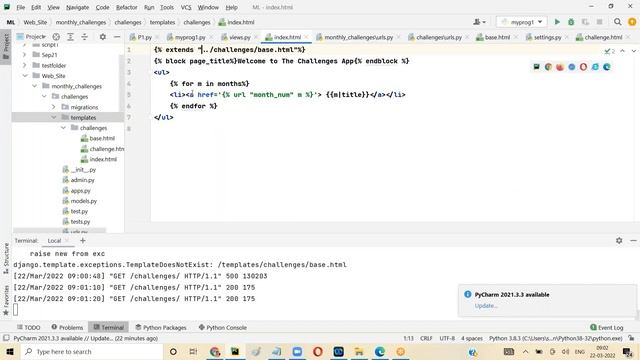Image resolution: width=640 pixels, height=360 pixels.
Task: Open index.html in Chrome browser icon
Action: click(x=548, y=67)
